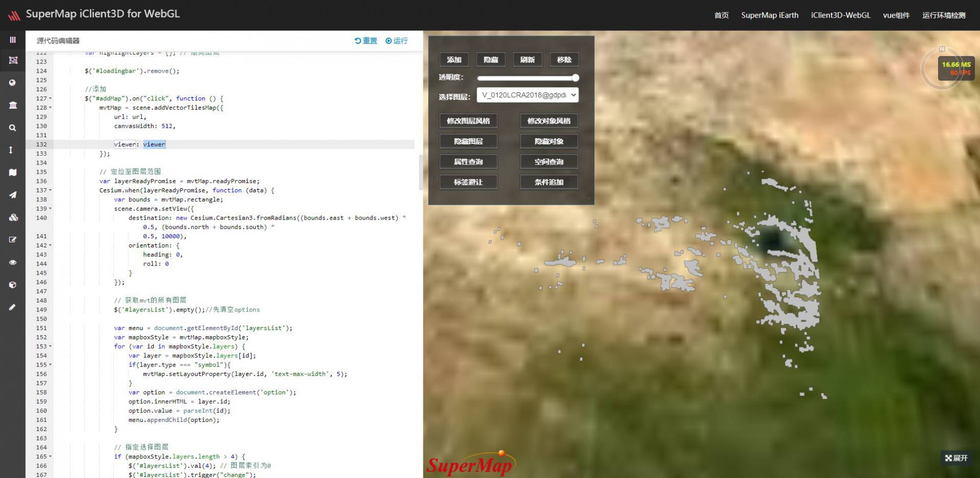Click 'url: url,' code line
The height and width of the screenshot is (478, 980).
[x=130, y=117]
